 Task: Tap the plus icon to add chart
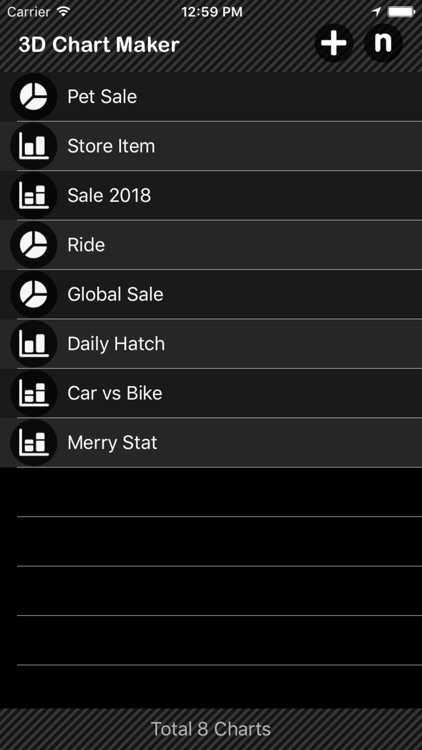pyautogui.click(x=333, y=43)
